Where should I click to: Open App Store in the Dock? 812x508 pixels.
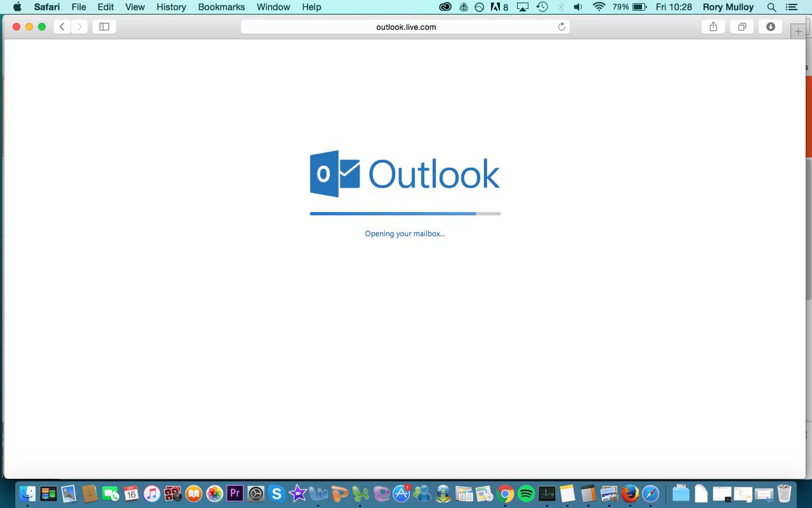[403, 493]
